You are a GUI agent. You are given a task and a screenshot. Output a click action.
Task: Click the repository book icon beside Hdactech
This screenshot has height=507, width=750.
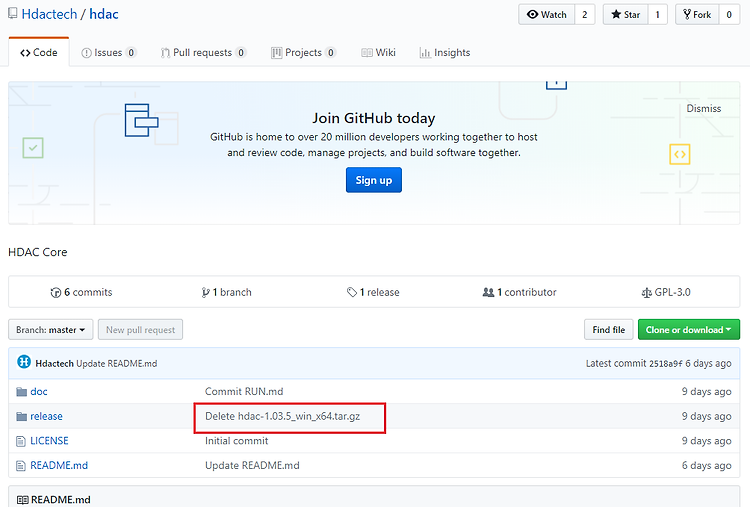tap(12, 13)
